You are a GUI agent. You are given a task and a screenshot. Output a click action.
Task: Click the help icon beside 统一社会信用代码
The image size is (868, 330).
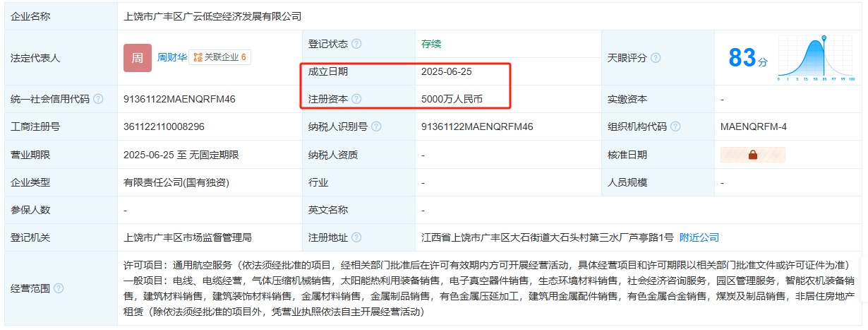click(98, 99)
